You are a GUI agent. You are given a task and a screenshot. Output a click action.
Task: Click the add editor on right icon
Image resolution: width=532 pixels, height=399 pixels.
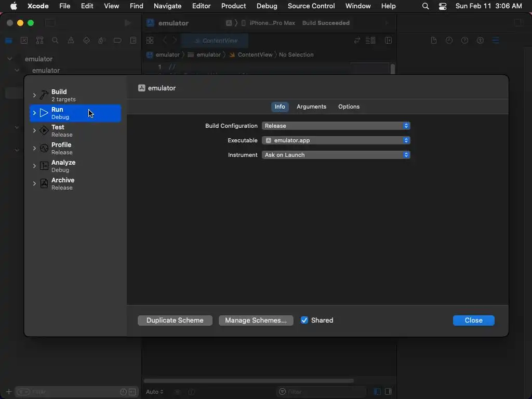pyautogui.click(x=388, y=41)
